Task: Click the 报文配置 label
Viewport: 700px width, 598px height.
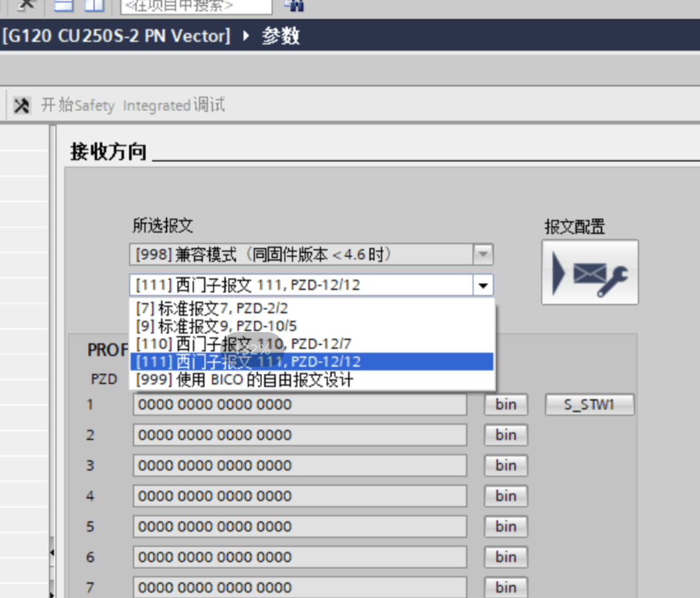Action: 575,227
